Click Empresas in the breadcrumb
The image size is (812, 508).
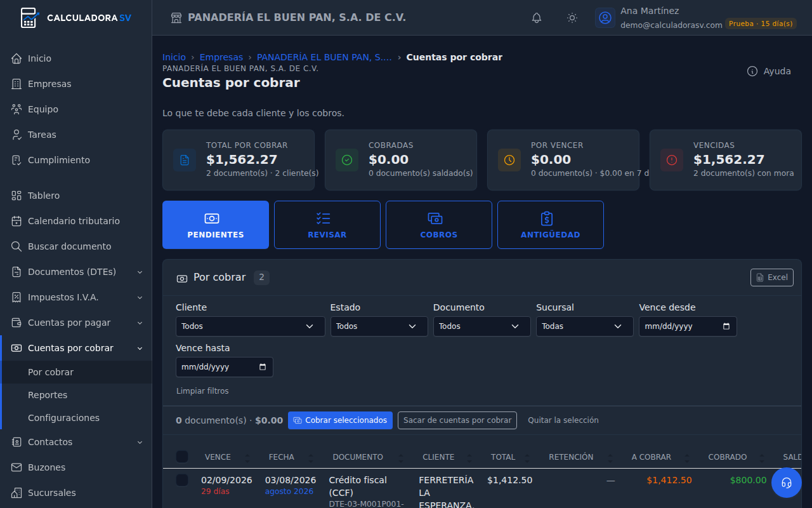(x=221, y=57)
